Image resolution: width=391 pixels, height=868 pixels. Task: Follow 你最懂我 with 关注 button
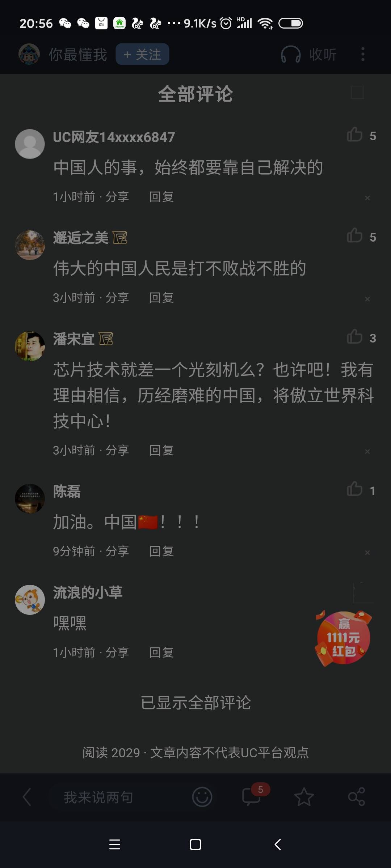(x=142, y=54)
